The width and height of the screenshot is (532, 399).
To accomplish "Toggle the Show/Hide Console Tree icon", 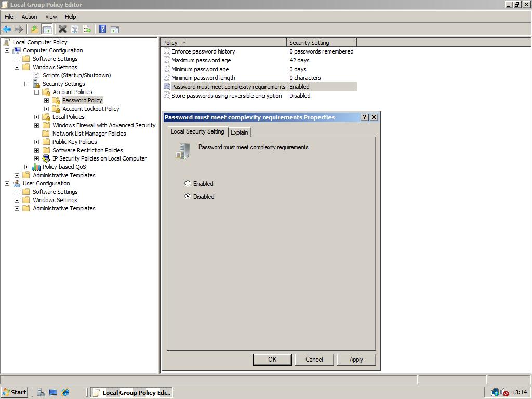I will pyautogui.click(x=47, y=30).
